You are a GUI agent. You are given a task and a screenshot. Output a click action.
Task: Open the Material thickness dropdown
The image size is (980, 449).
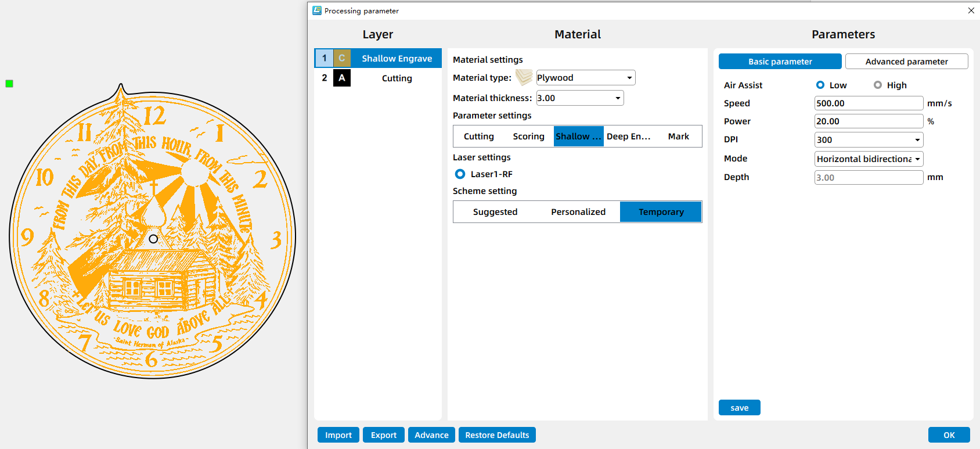(580, 98)
